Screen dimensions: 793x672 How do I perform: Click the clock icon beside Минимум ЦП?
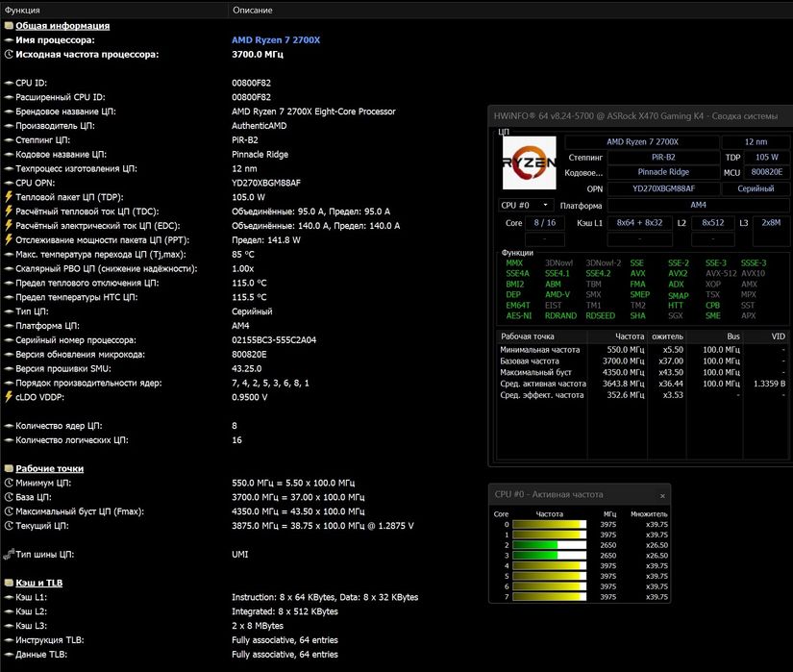9,483
